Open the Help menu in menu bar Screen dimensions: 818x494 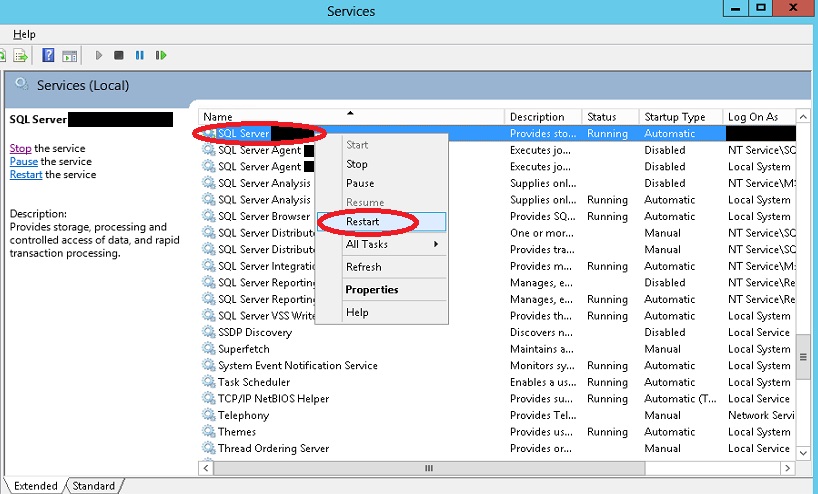(x=24, y=34)
